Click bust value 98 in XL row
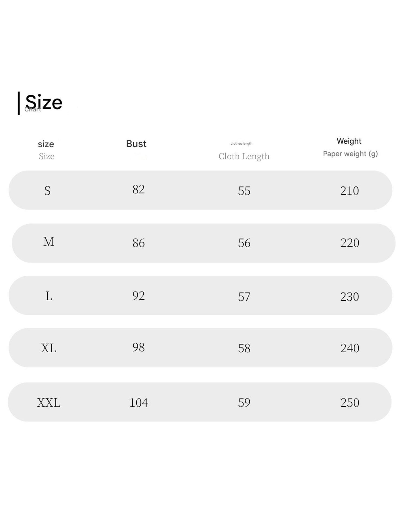The height and width of the screenshot is (532, 401). 139,347
